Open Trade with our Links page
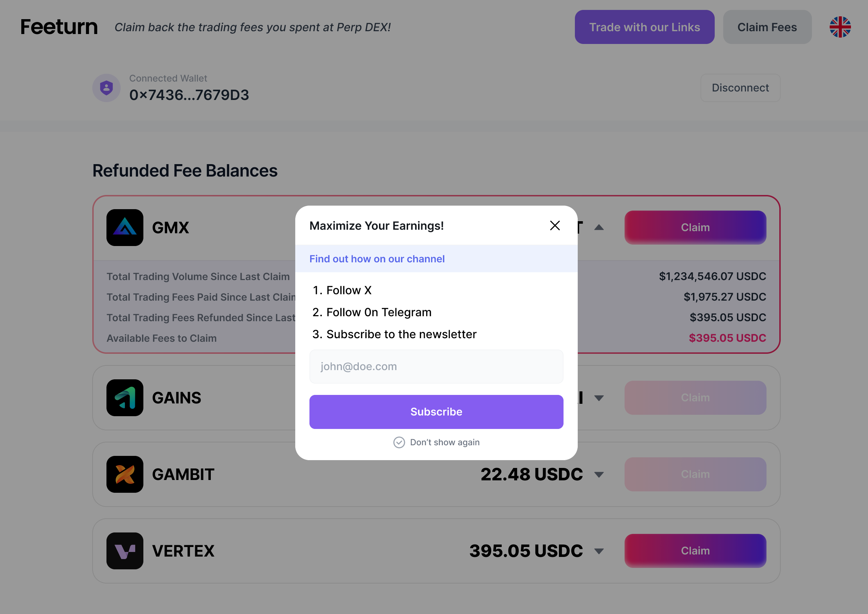Image resolution: width=868 pixels, height=614 pixels. point(644,27)
